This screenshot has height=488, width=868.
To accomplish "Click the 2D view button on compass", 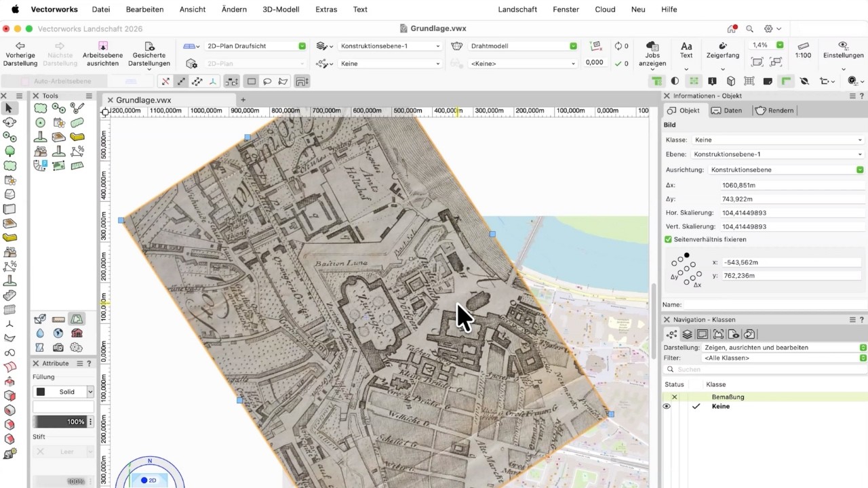I will (149, 481).
